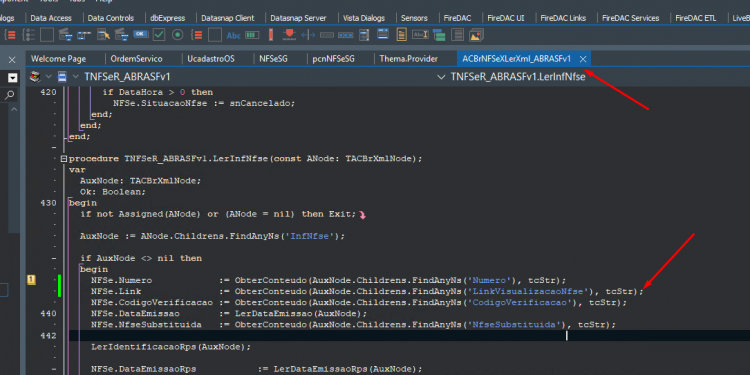The width and height of the screenshot is (750, 375).
Task: Pick the yellow document memo component icon
Action: [401, 34]
